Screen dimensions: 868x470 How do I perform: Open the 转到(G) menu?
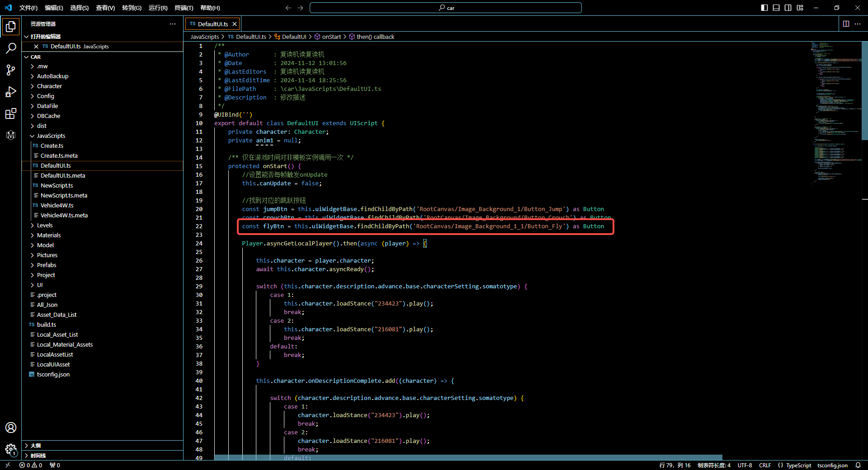coord(132,8)
